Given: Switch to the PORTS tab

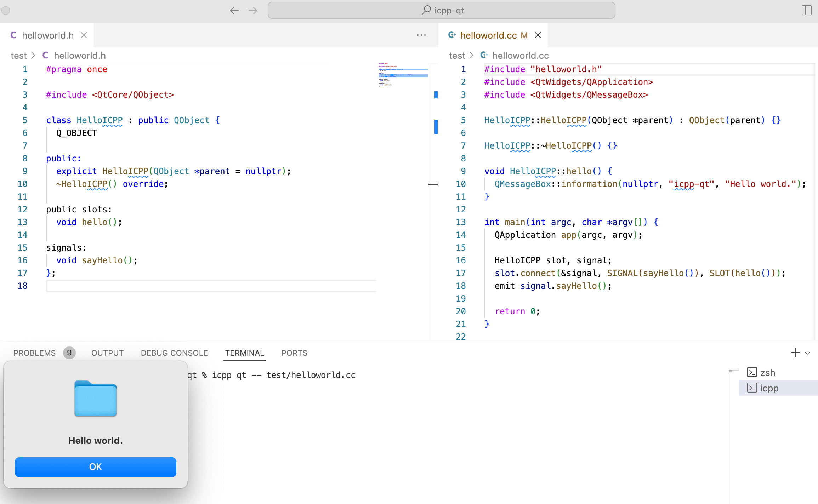Looking at the screenshot, I should [x=294, y=353].
